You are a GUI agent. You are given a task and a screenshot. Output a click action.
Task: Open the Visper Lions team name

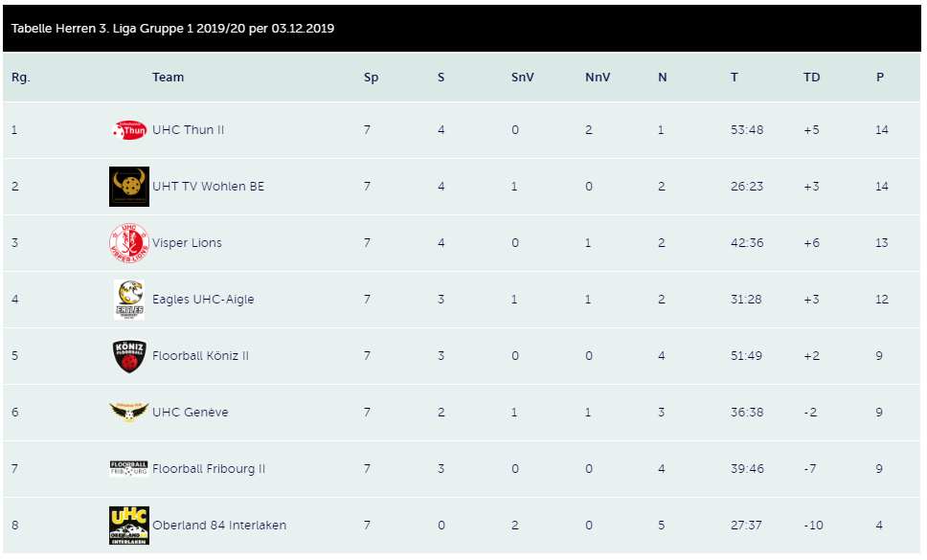click(187, 243)
